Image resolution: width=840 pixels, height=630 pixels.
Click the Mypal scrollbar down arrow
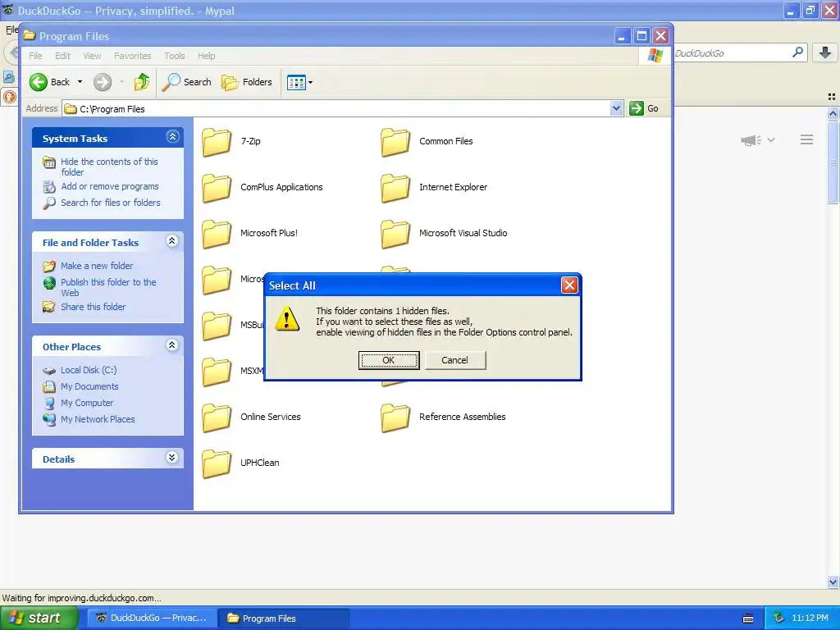point(833,582)
